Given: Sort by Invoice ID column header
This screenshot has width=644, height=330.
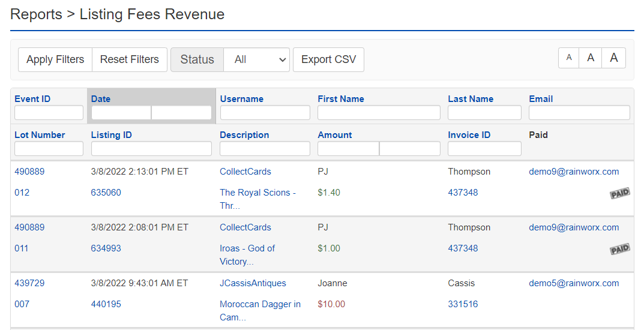Looking at the screenshot, I should (x=469, y=135).
